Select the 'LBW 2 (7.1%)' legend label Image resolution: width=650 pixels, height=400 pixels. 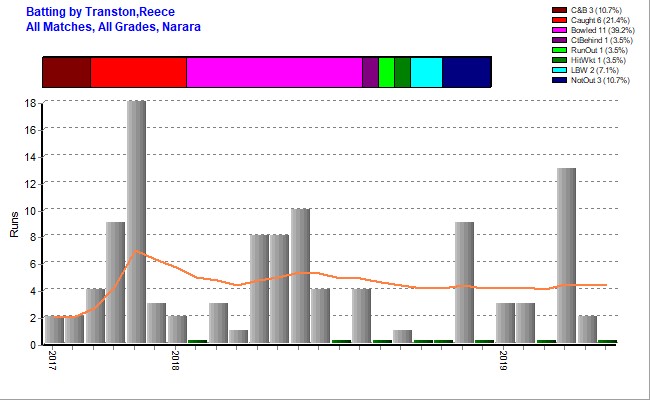coord(595,70)
